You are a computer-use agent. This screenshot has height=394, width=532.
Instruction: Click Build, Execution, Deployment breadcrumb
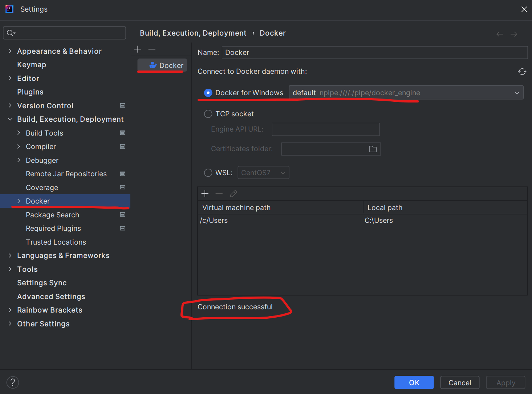(193, 33)
